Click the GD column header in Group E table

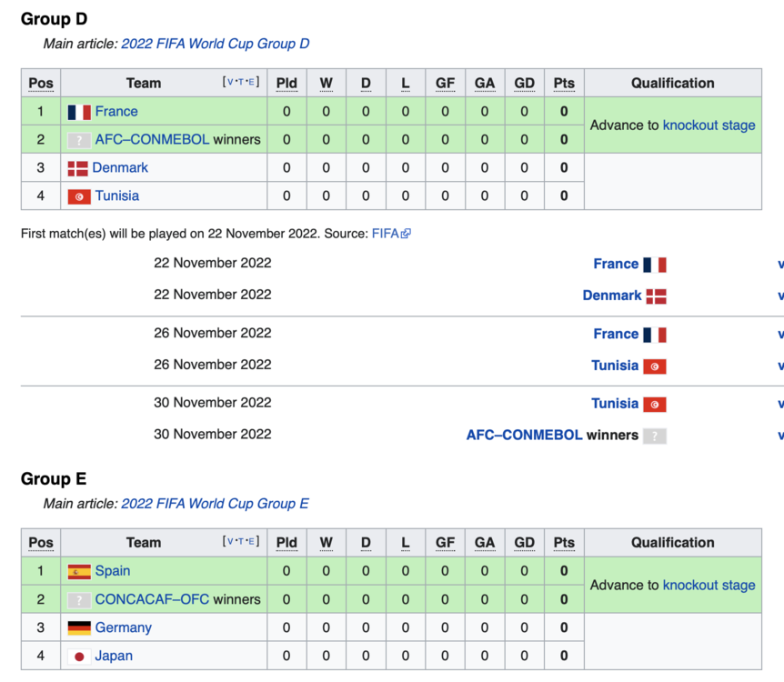(524, 543)
